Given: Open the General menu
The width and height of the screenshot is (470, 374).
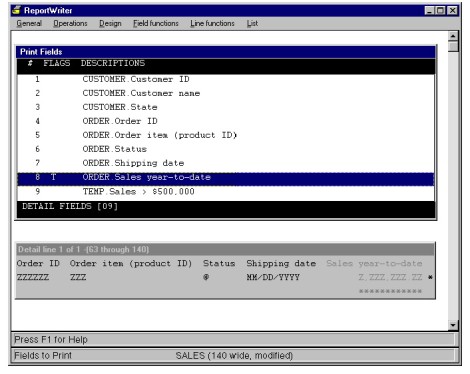Looking at the screenshot, I should (x=29, y=23).
